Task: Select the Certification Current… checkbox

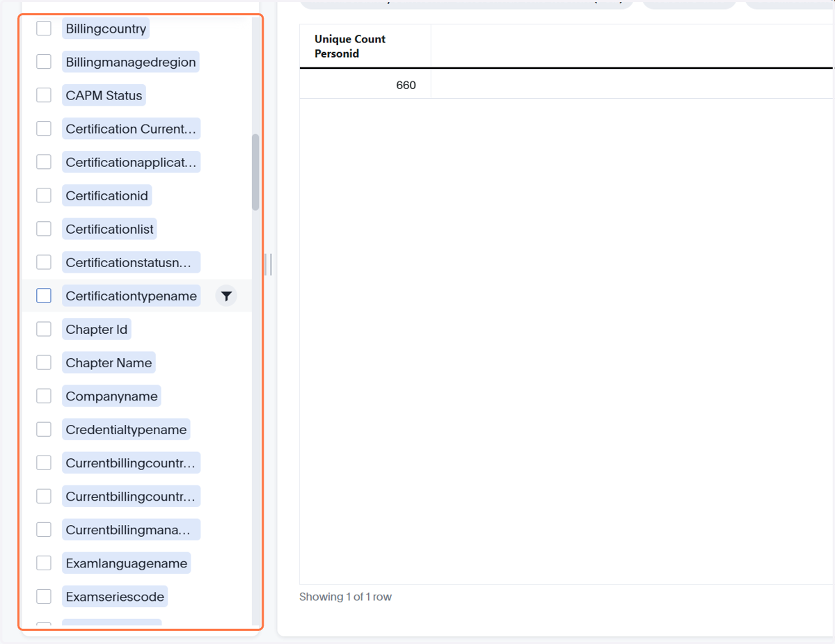Action: [x=44, y=129]
